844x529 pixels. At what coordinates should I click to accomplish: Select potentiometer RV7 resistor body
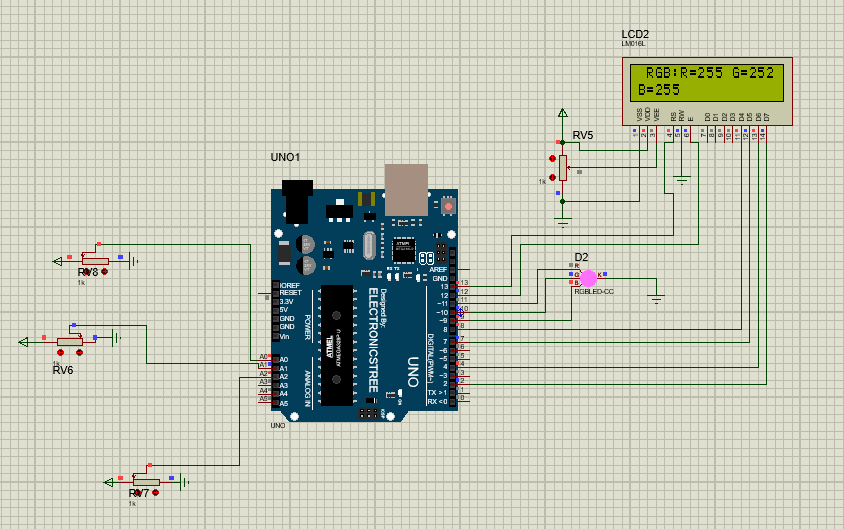click(145, 482)
